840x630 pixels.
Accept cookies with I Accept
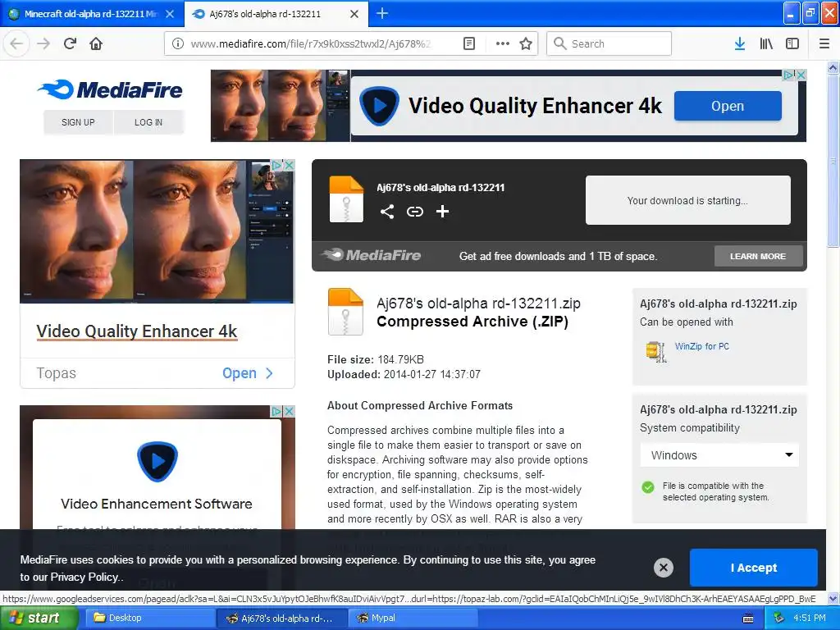[x=754, y=568]
